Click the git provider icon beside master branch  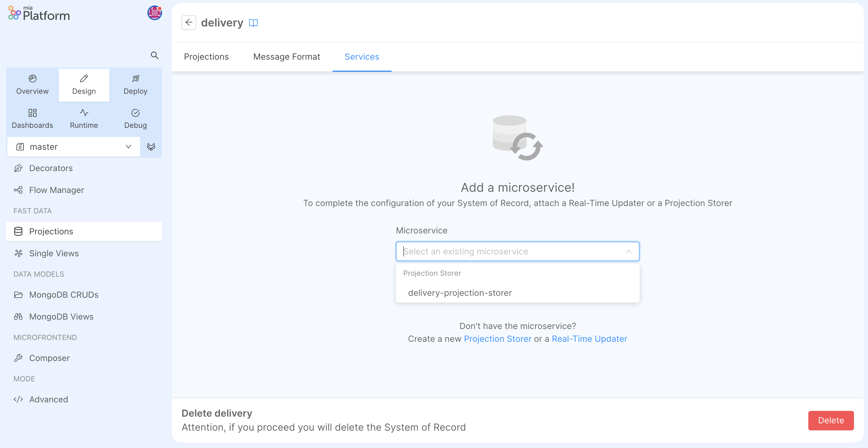pyautogui.click(x=151, y=146)
